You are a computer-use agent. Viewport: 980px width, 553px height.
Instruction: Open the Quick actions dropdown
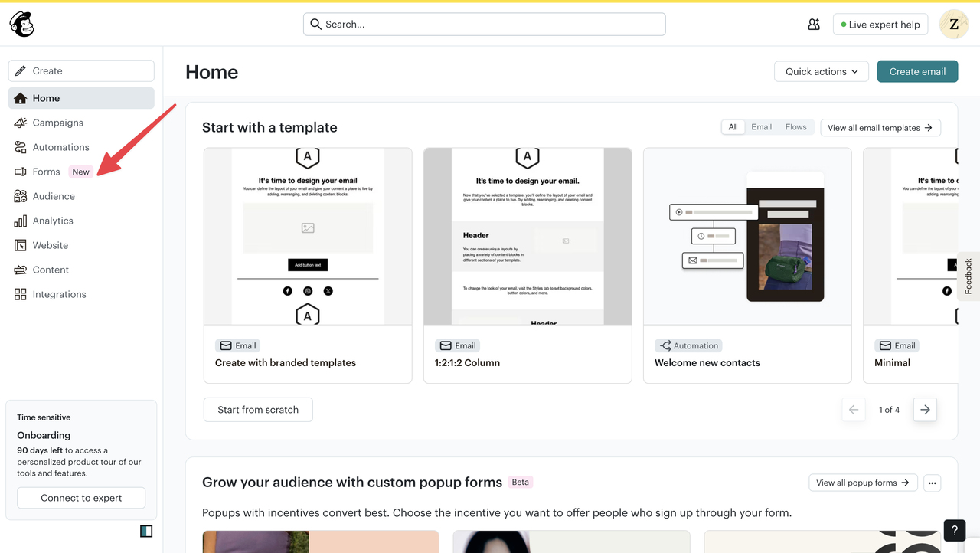coord(821,71)
